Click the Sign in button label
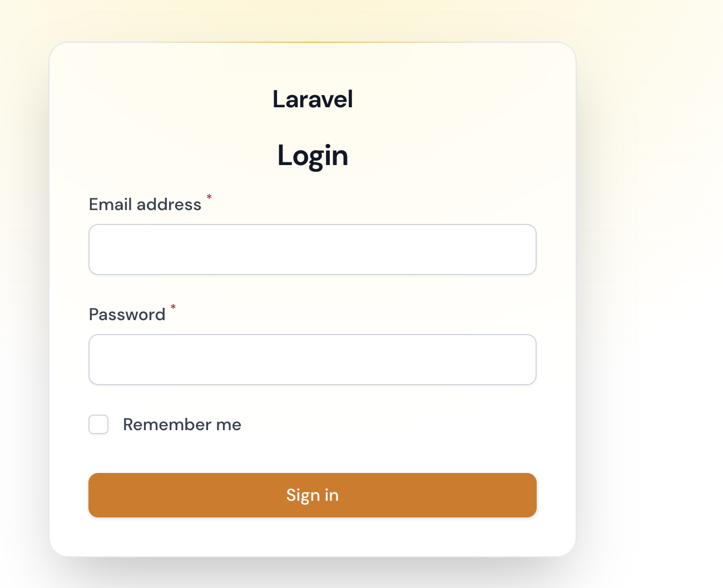 click(313, 495)
